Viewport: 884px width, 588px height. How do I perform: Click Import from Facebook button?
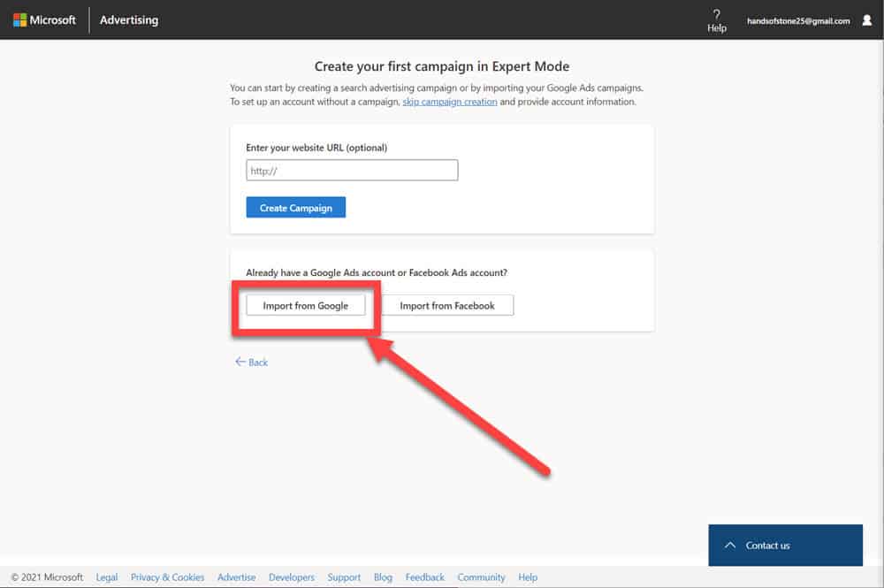(x=447, y=306)
